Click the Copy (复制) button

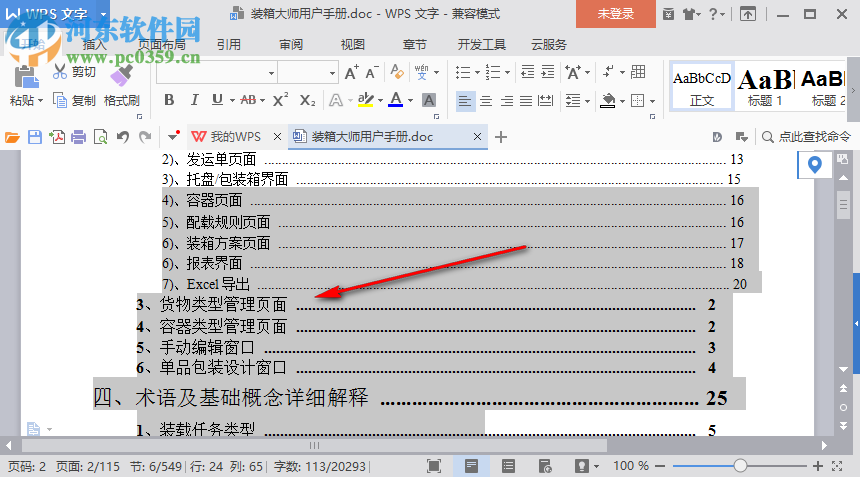coord(74,100)
